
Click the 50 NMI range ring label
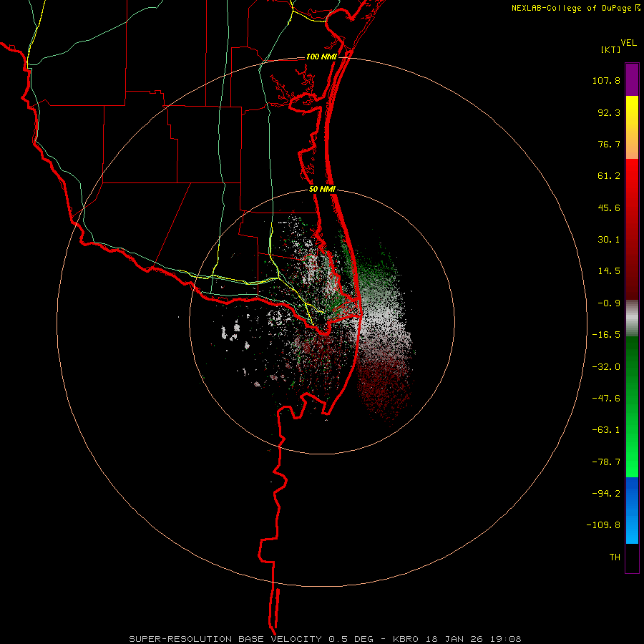[x=322, y=190]
